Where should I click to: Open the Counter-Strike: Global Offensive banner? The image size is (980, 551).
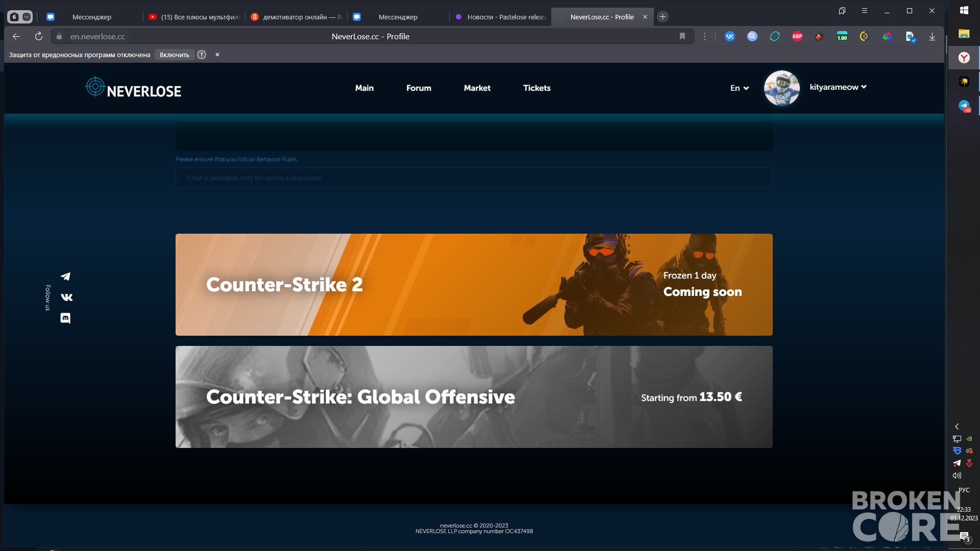point(474,397)
